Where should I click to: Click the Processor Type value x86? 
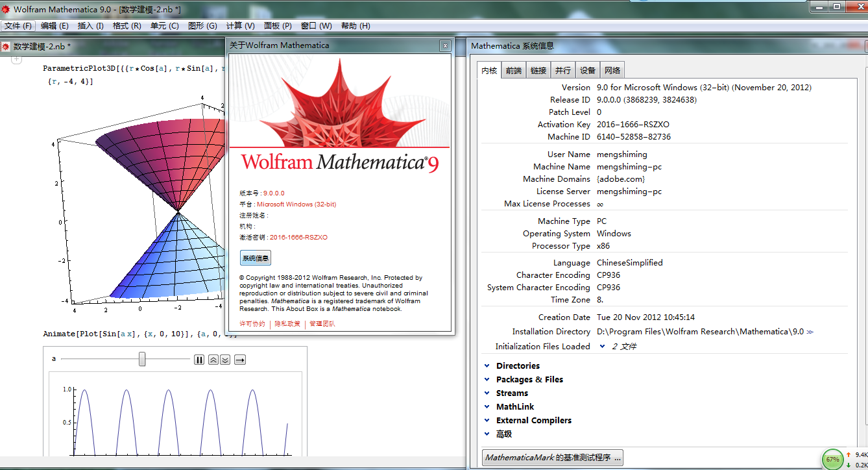pos(603,246)
